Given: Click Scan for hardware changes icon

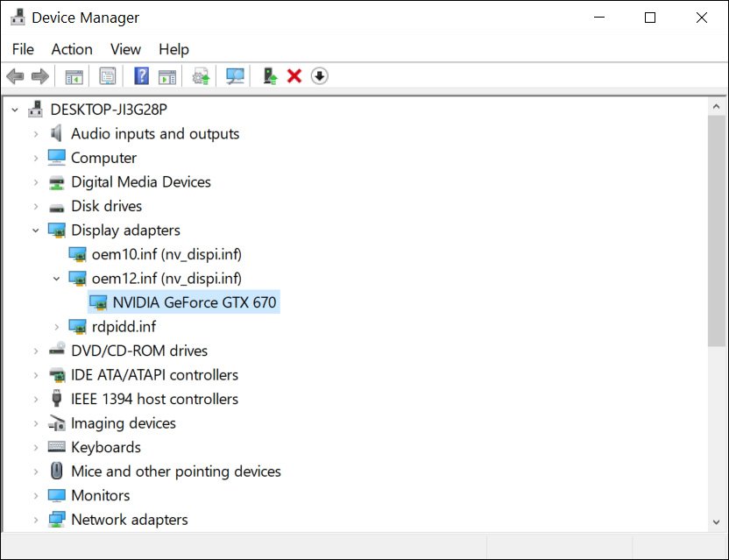Looking at the screenshot, I should 235,76.
